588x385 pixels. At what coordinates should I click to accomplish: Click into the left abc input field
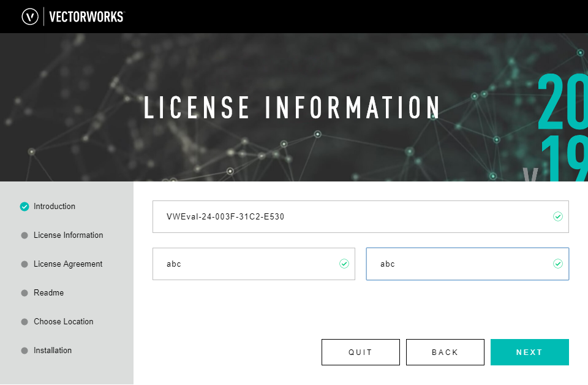(254, 264)
